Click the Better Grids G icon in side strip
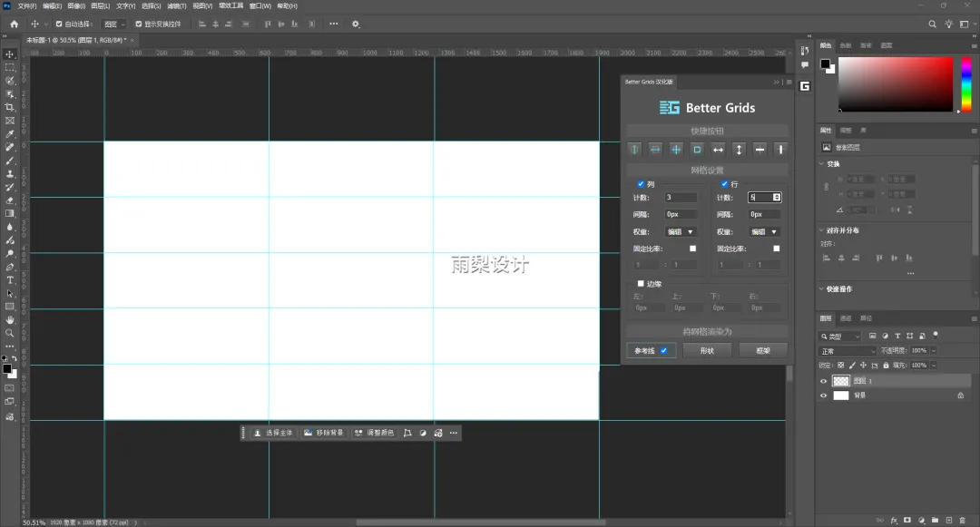The height and width of the screenshot is (527, 980). coord(804,86)
